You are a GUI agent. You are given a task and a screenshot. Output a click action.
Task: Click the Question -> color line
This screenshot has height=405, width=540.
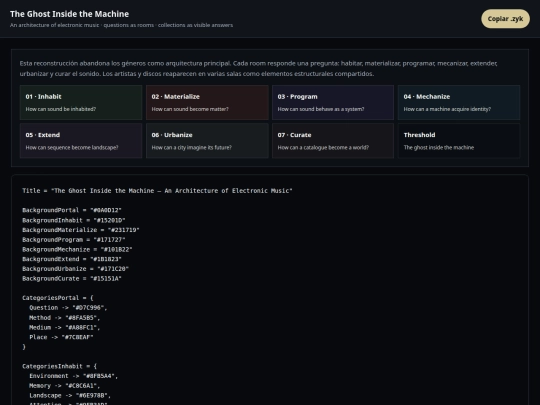[68, 308]
